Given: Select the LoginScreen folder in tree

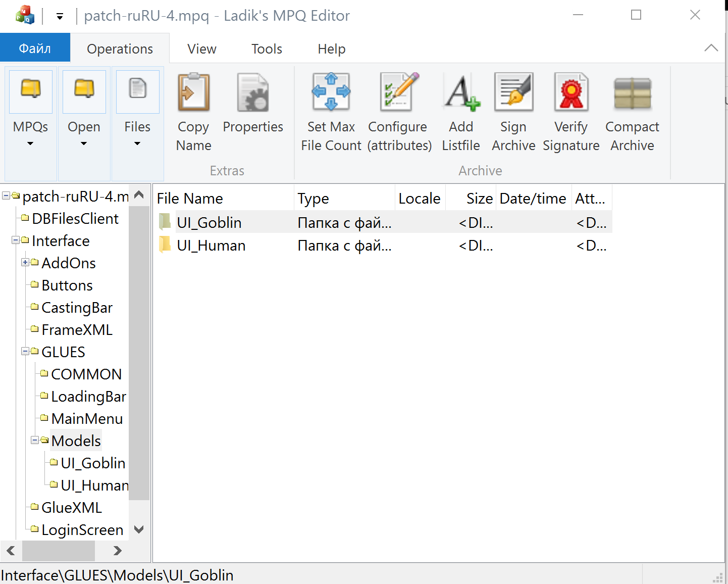Looking at the screenshot, I should 82,530.
